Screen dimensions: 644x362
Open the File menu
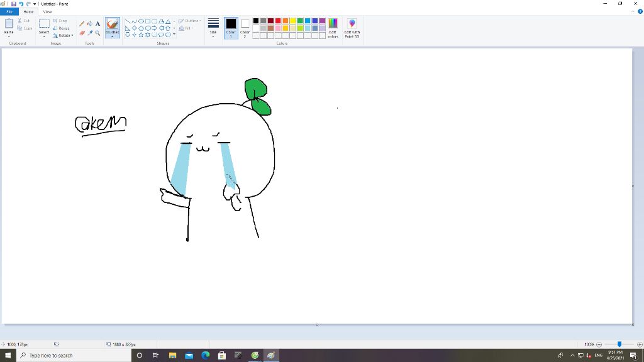point(9,12)
